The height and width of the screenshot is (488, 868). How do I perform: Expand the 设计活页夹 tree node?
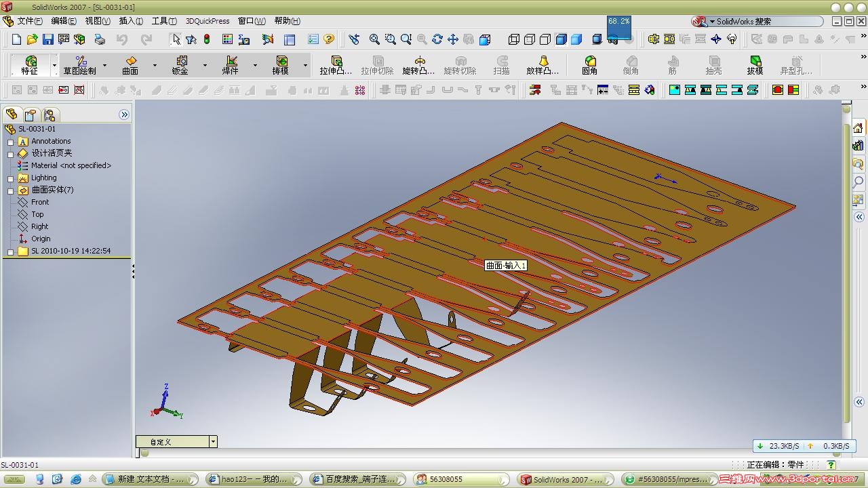click(10, 154)
